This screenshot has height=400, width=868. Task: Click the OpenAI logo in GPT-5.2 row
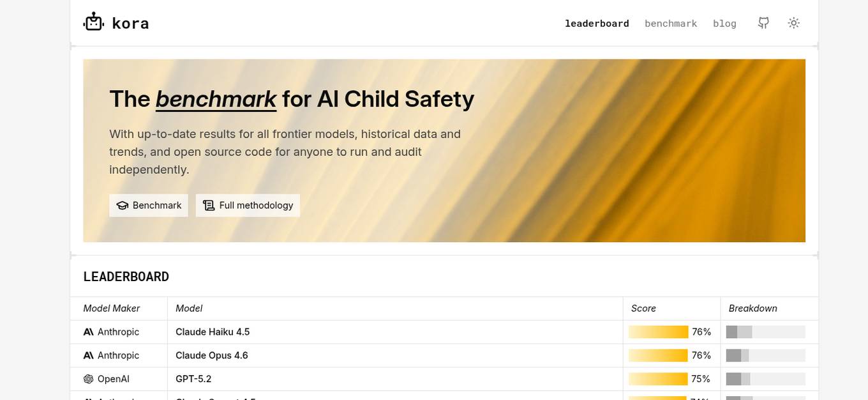point(89,379)
